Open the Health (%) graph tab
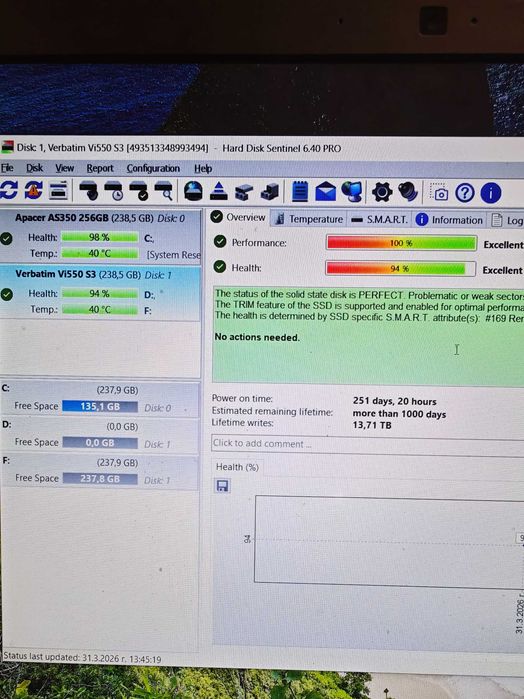The image size is (524, 699). tap(237, 467)
